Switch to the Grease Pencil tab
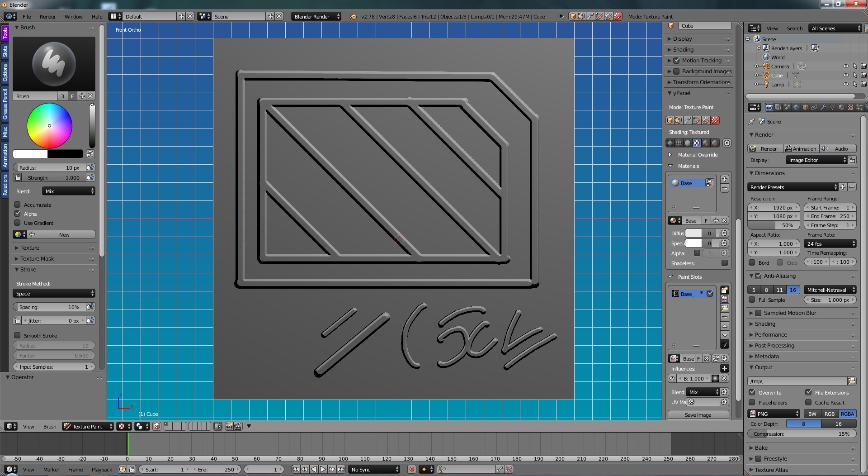 point(5,104)
